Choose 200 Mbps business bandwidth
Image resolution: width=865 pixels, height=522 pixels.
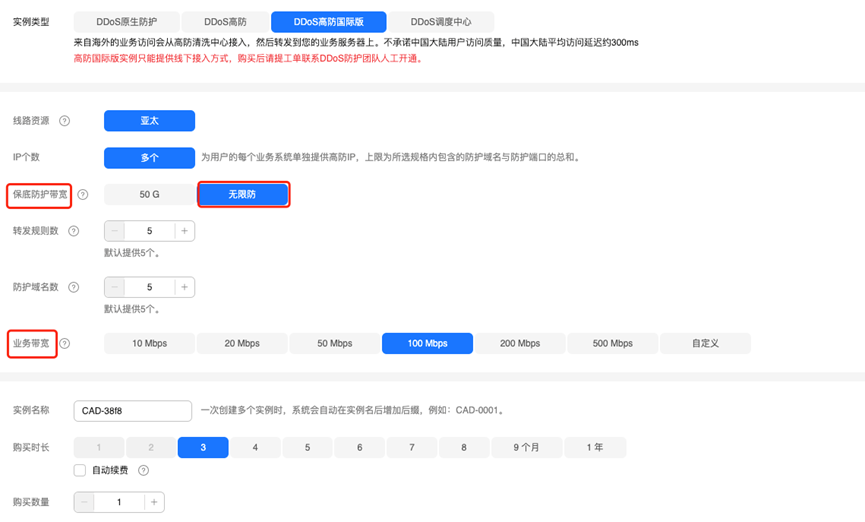(x=520, y=343)
